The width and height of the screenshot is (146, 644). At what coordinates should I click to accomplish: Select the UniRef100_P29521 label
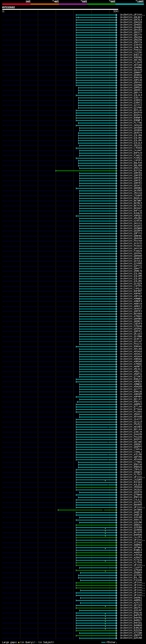click(x=131, y=158)
